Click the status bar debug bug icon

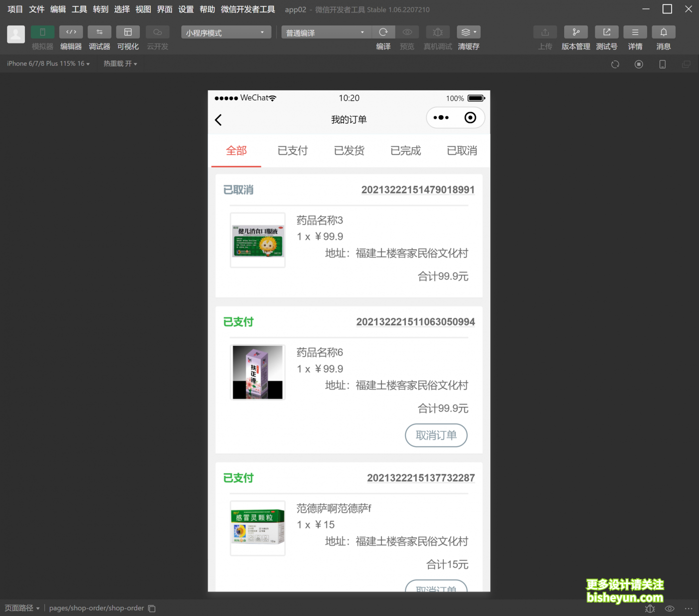pyautogui.click(x=650, y=609)
